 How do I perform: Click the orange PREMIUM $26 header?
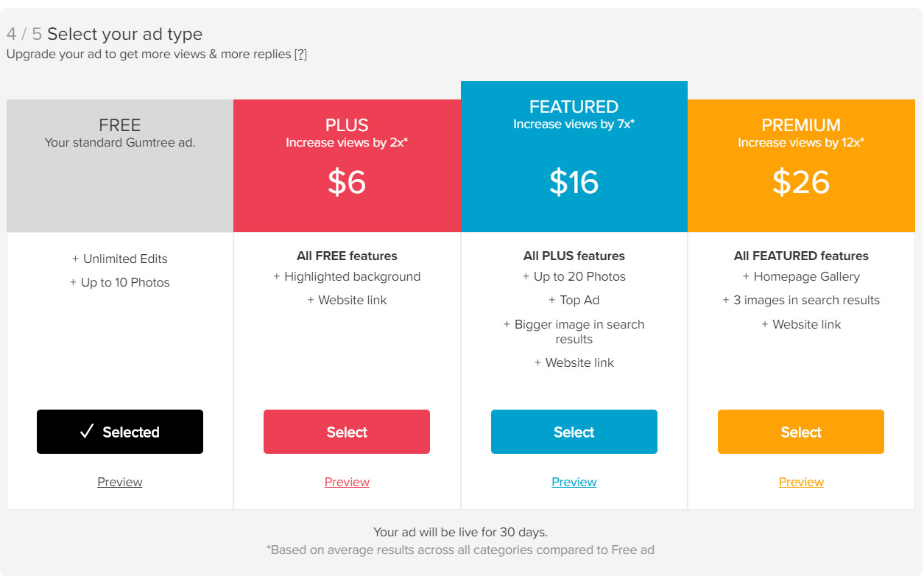click(801, 166)
